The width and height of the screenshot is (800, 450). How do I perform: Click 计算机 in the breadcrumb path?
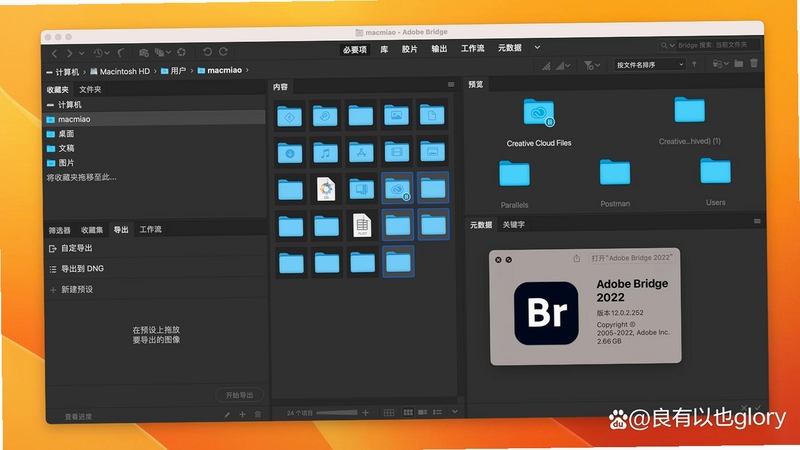click(x=67, y=72)
